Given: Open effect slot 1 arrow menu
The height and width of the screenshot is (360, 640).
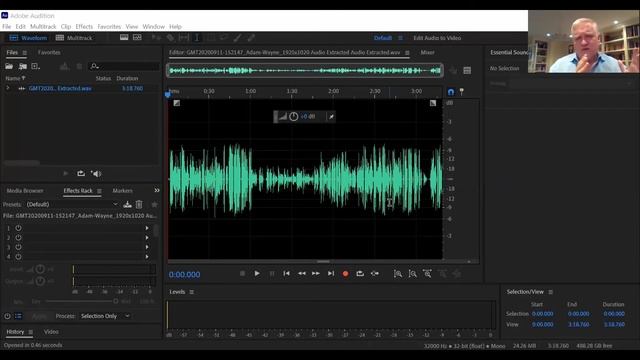Looking at the screenshot, I should pos(147,228).
